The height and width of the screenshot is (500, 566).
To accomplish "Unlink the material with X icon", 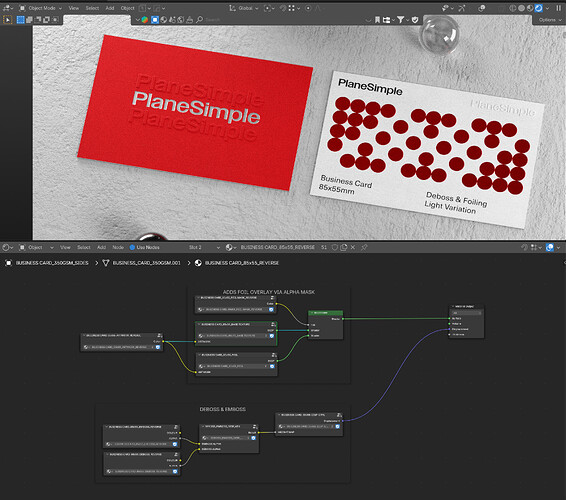I will pos(353,247).
